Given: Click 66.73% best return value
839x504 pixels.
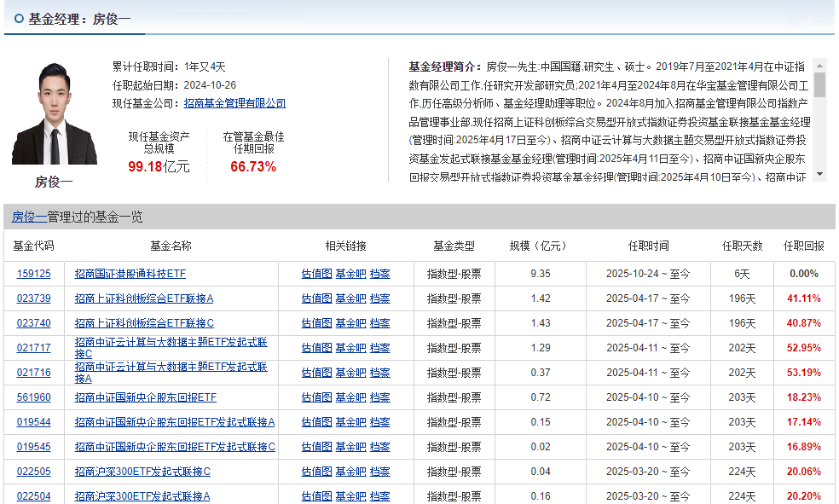Looking at the screenshot, I should [253, 167].
